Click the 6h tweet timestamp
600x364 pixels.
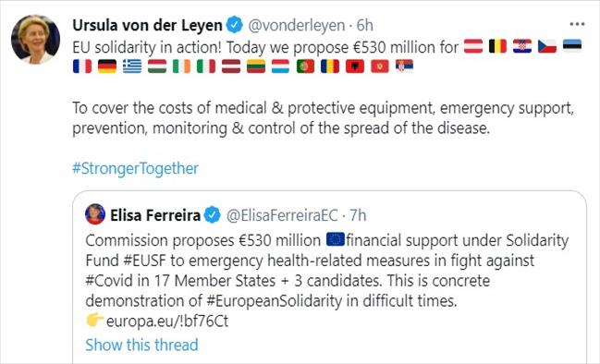pos(364,25)
